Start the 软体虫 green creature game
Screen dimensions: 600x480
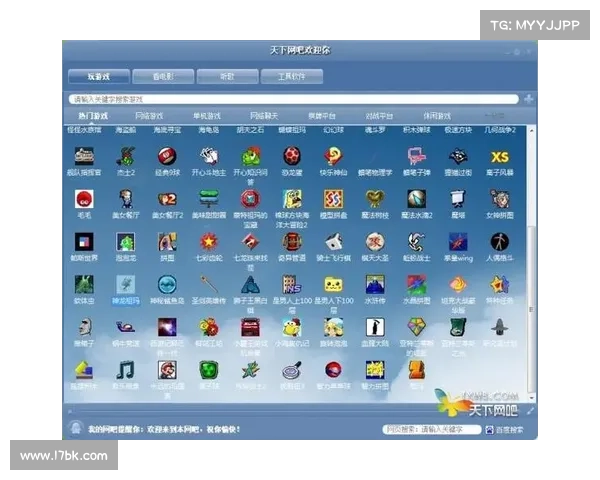click(84, 285)
